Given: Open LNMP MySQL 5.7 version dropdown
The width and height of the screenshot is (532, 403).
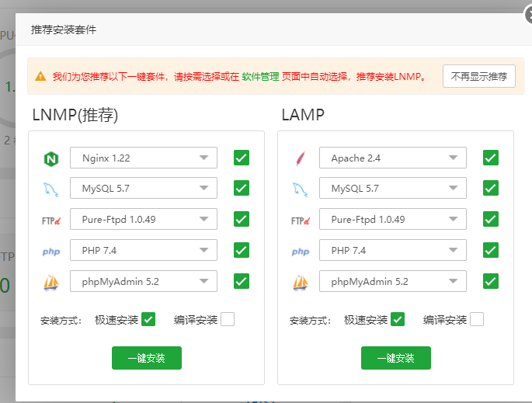Looking at the screenshot, I should (144, 188).
